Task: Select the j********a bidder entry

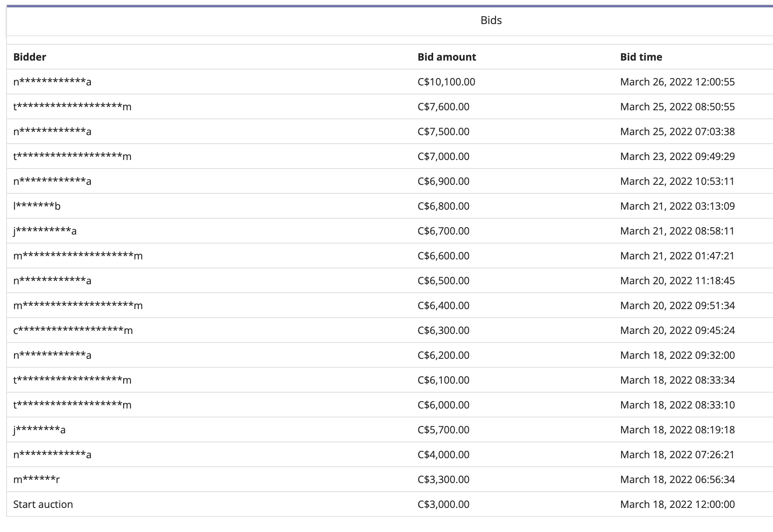Action: click(39, 430)
